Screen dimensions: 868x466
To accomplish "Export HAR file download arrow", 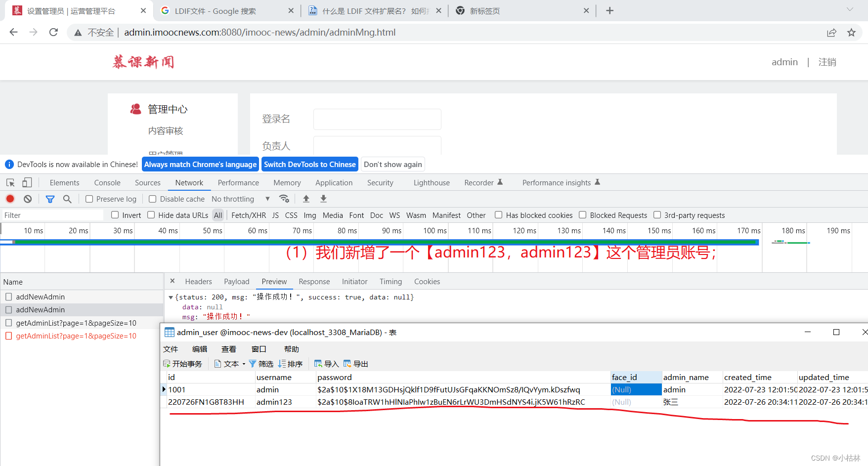I will tap(323, 199).
